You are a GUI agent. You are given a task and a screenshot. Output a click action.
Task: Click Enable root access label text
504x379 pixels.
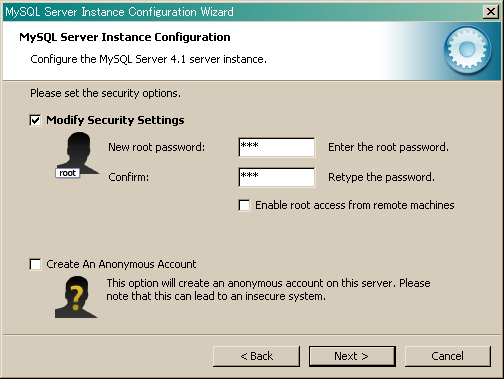355,205
